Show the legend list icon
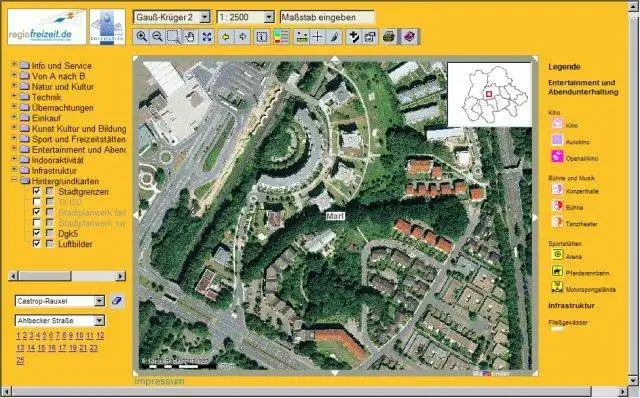The height and width of the screenshot is (398, 640). tap(281, 37)
